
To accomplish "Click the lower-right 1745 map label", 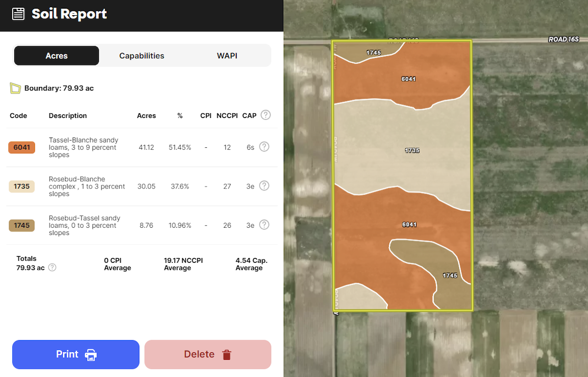I will click(450, 276).
